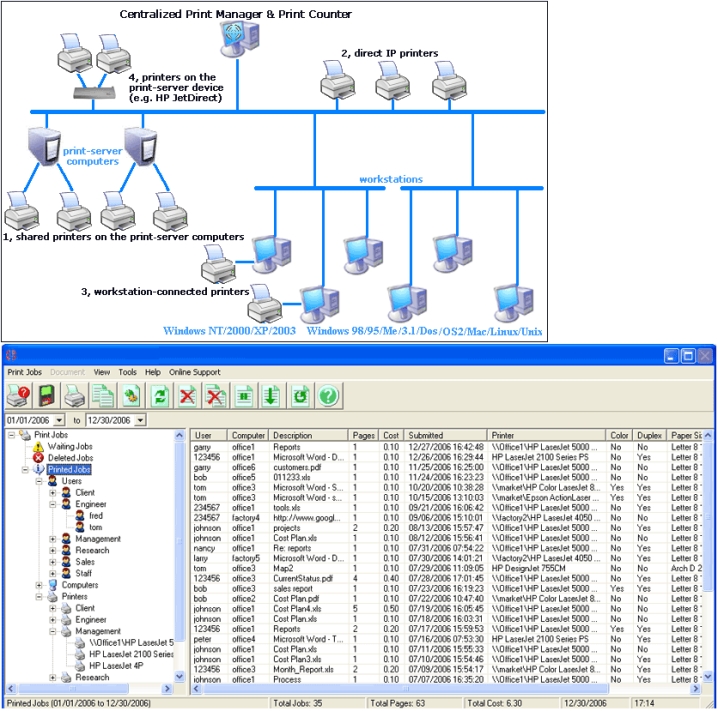Select Waiting Jobs with the yellow warning icon

[x=68, y=447]
